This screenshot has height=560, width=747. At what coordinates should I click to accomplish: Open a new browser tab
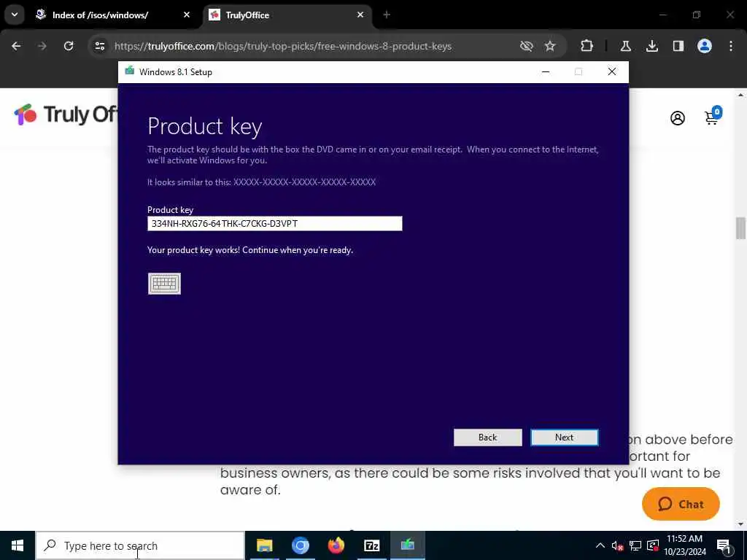tap(387, 15)
